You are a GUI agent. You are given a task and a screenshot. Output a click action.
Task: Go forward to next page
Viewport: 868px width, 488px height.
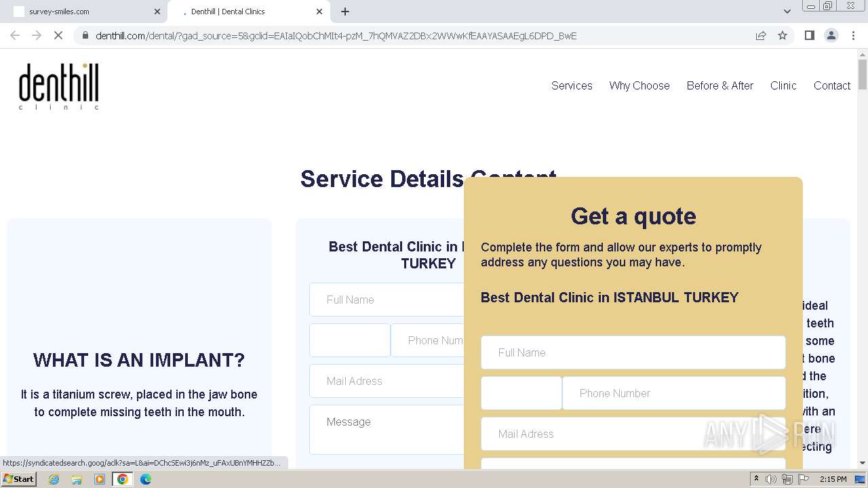[x=37, y=35]
